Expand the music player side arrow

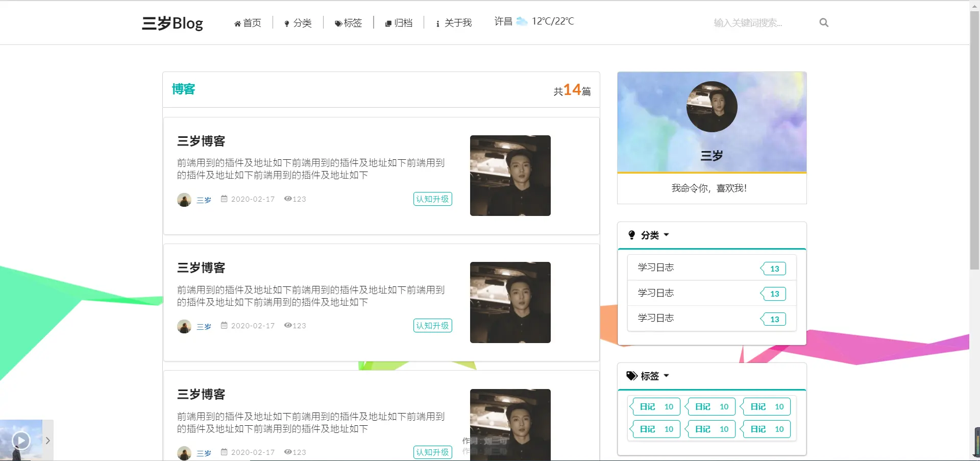pyautogui.click(x=48, y=440)
